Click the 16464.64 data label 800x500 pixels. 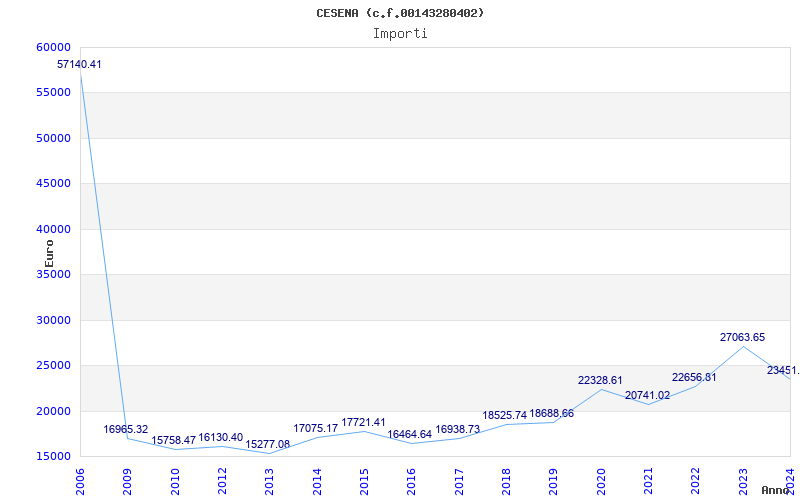[x=410, y=434]
